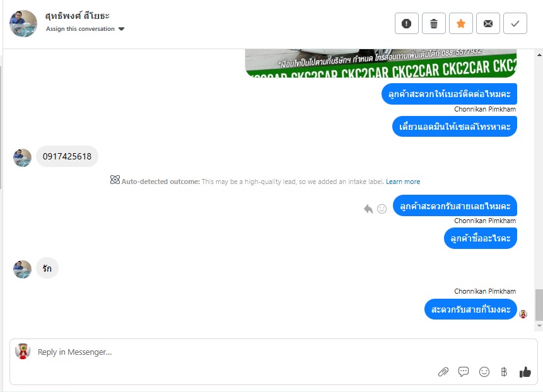Open the CKC2CAR promo image
The image size is (543, 392).
click(381, 63)
